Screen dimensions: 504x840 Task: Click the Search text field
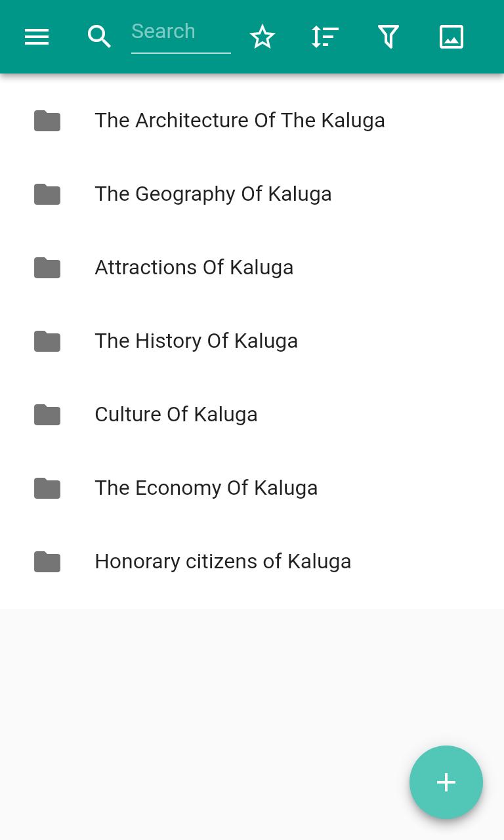click(x=180, y=32)
